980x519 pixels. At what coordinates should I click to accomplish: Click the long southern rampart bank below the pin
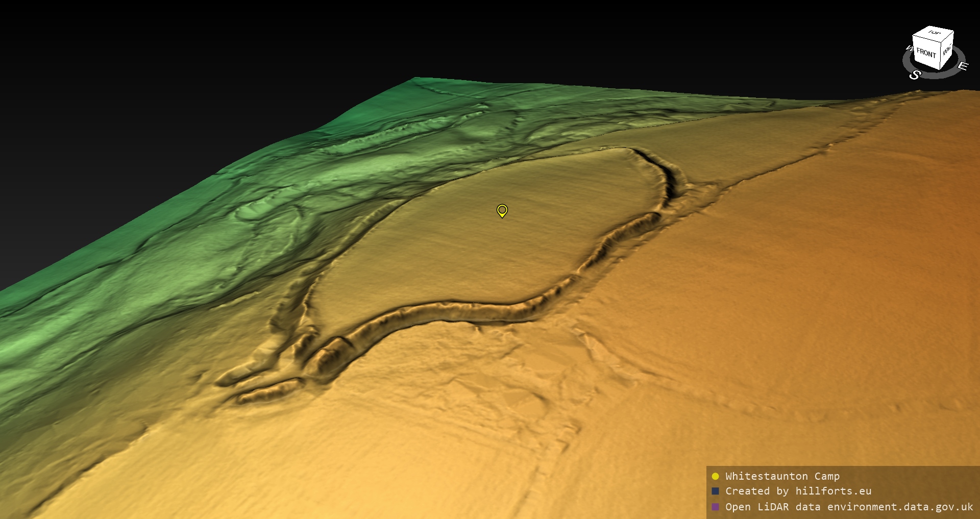[x=459, y=310]
